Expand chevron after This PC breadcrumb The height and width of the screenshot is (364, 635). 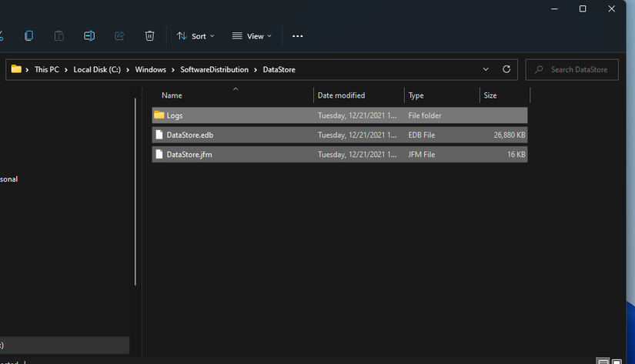coord(66,70)
